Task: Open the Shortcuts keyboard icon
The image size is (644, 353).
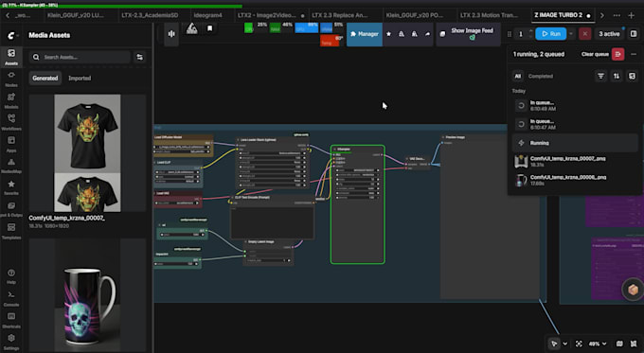Action: [x=11, y=320]
